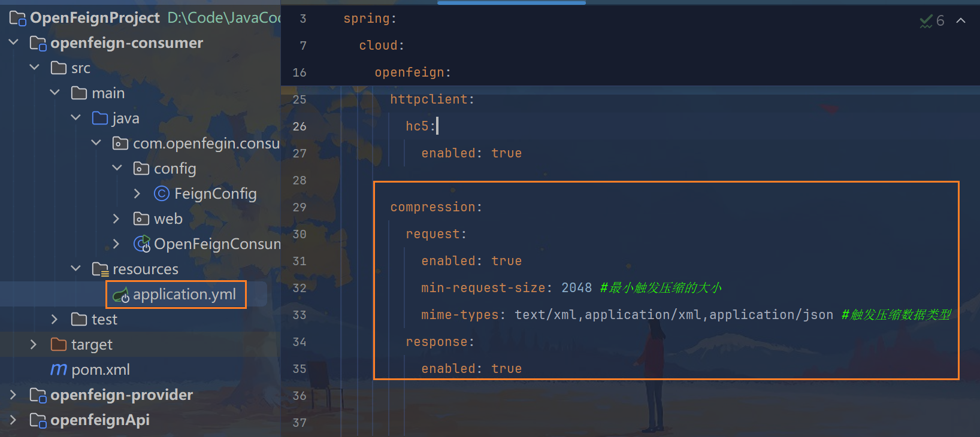Click the com.openfegin.consu package icon

coord(120,143)
